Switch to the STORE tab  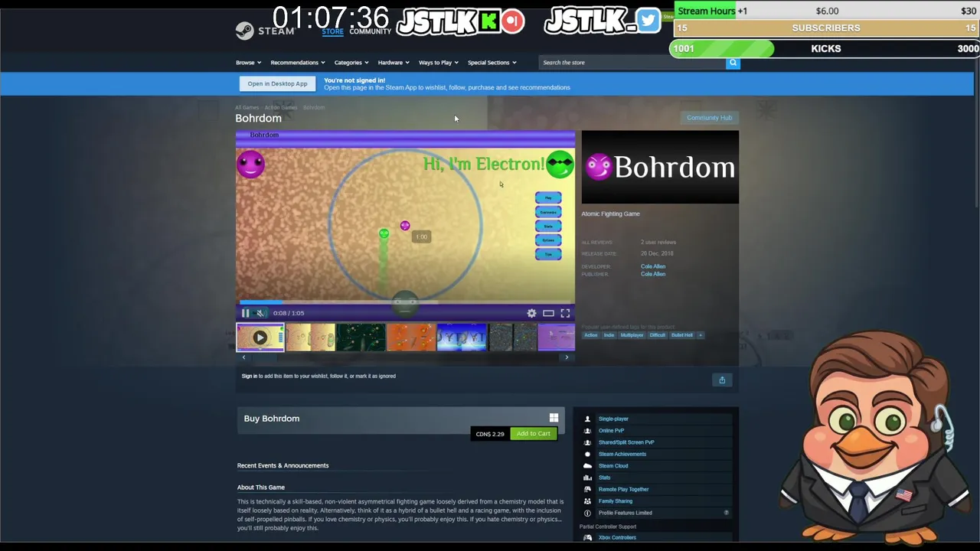(332, 31)
